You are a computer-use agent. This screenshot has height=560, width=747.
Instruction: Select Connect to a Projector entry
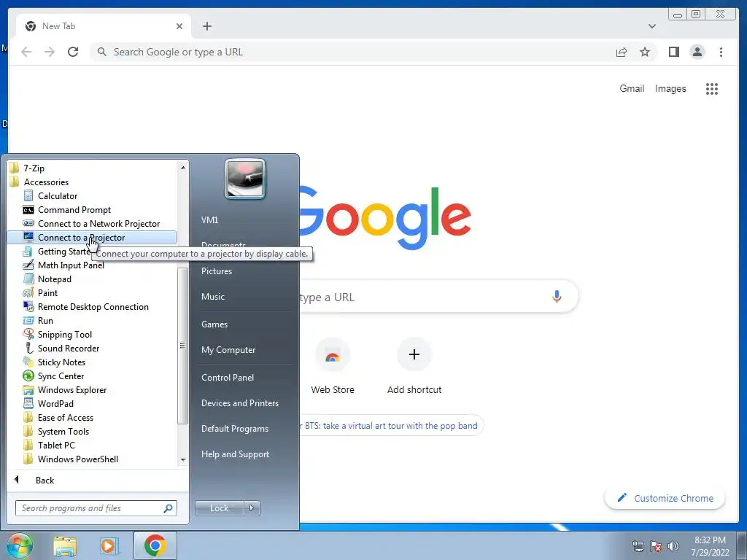[x=91, y=237]
